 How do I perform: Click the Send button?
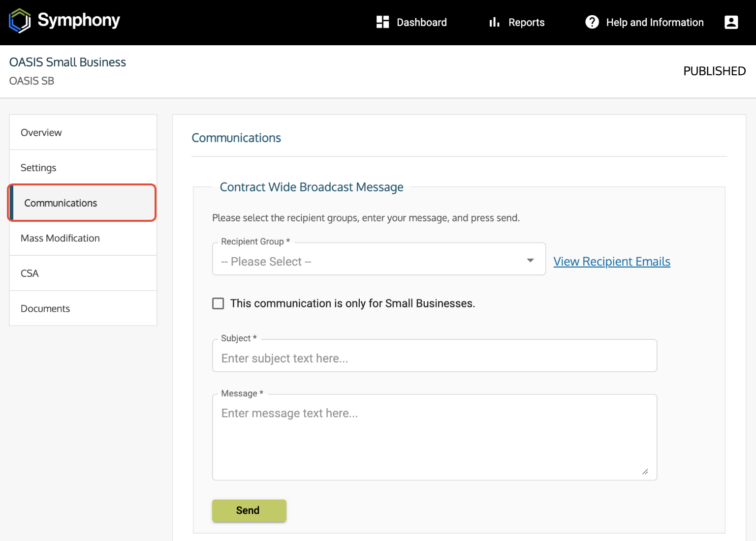point(249,511)
